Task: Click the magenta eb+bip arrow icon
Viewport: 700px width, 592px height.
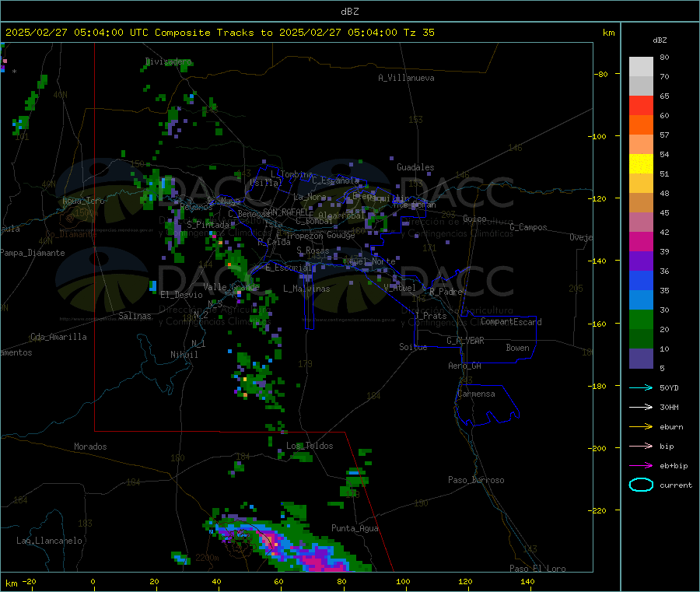Action: (641, 466)
